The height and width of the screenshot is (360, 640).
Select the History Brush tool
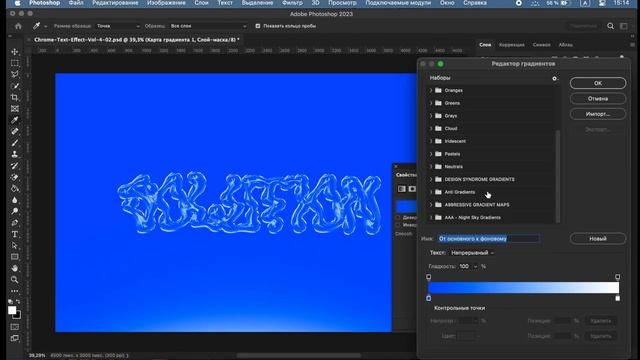(x=15, y=166)
